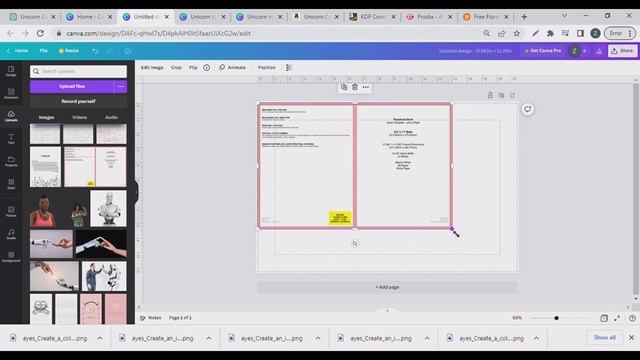
Task: Expand fifth download item chevron
Action: (536, 338)
